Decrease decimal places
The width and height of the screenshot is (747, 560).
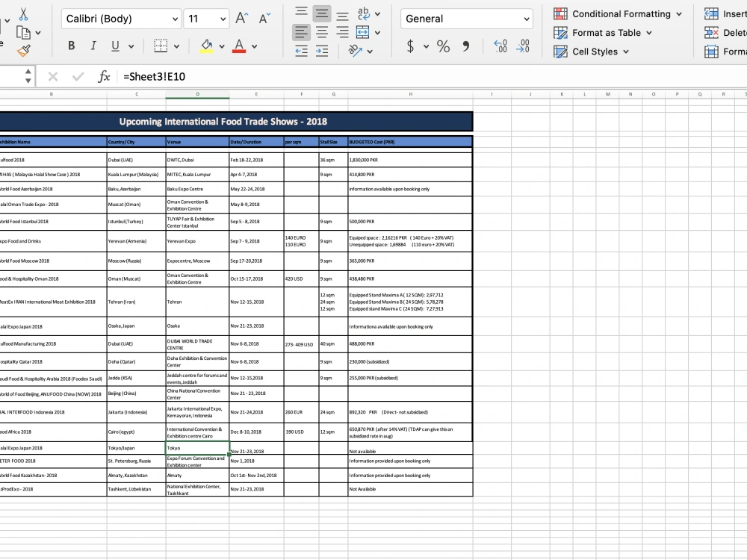point(523,46)
